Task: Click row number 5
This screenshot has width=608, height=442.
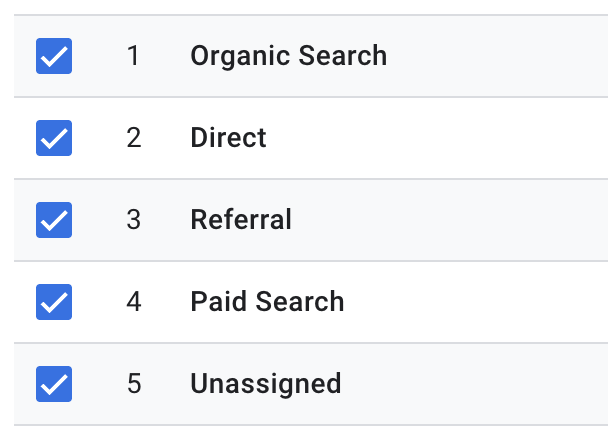Action: point(134,383)
